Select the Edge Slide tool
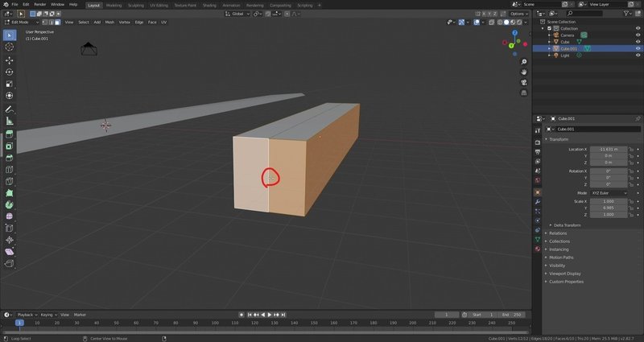 tap(9, 228)
